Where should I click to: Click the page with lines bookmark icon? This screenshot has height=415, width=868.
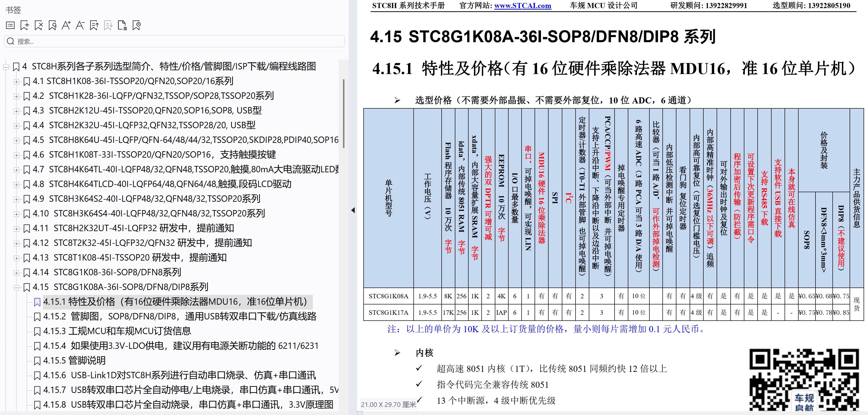point(122,25)
